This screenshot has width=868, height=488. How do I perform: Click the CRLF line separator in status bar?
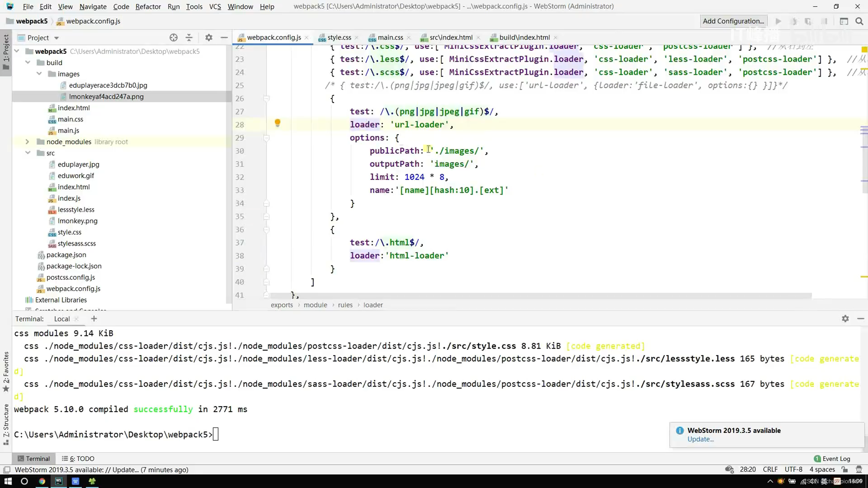770,469
